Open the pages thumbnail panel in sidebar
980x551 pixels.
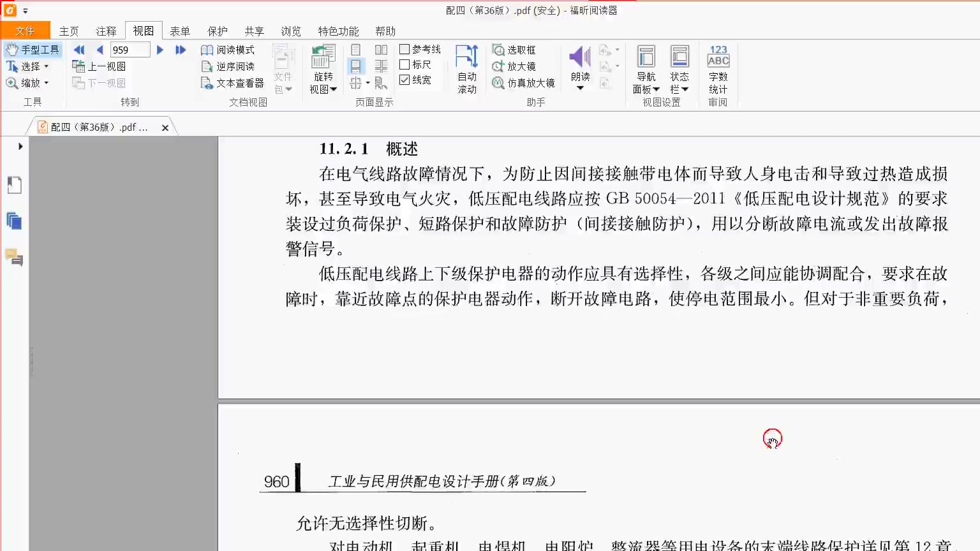click(14, 185)
